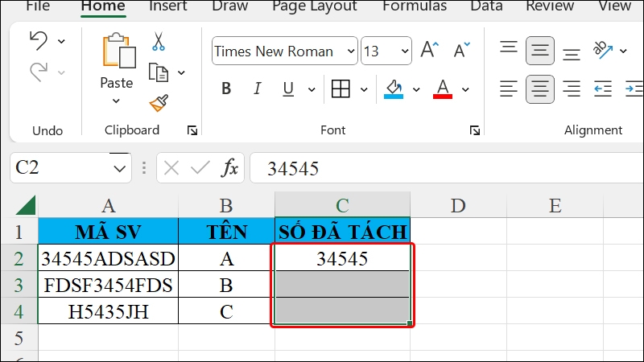Click the formula bar Enter checkmark
644x362 pixels.
[x=200, y=168]
